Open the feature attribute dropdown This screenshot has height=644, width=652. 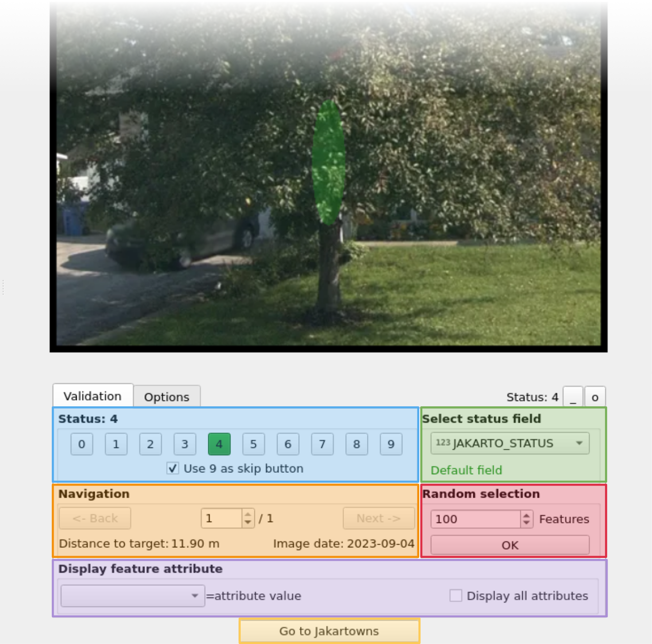(x=133, y=596)
